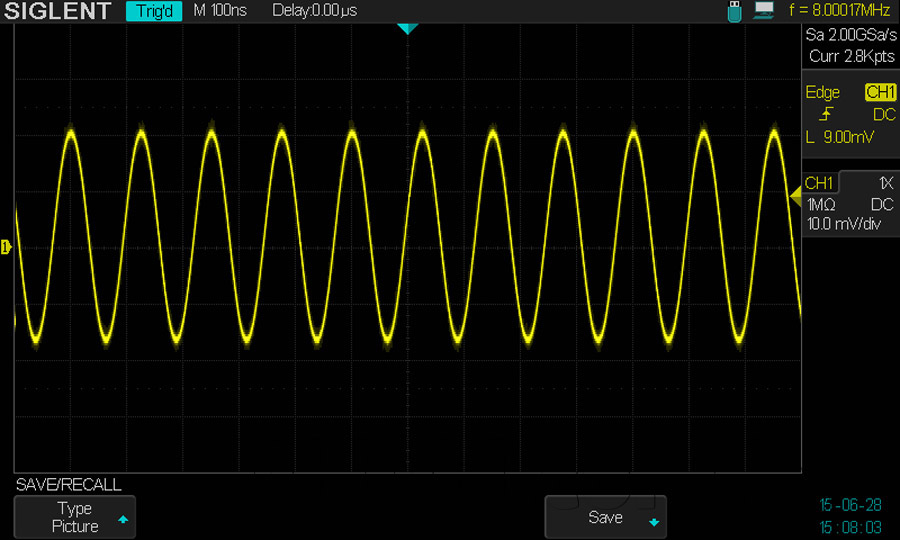Click the CH1 ground reference marker

coord(6,246)
